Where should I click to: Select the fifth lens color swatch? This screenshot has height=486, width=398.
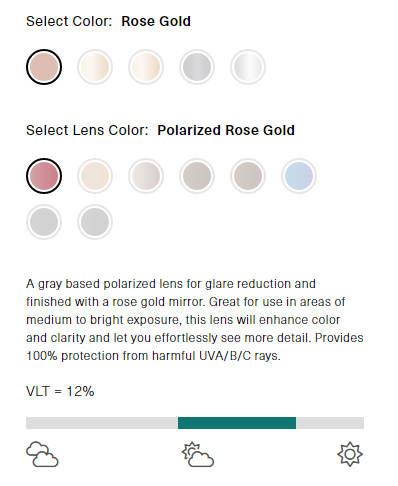pyautogui.click(x=248, y=176)
